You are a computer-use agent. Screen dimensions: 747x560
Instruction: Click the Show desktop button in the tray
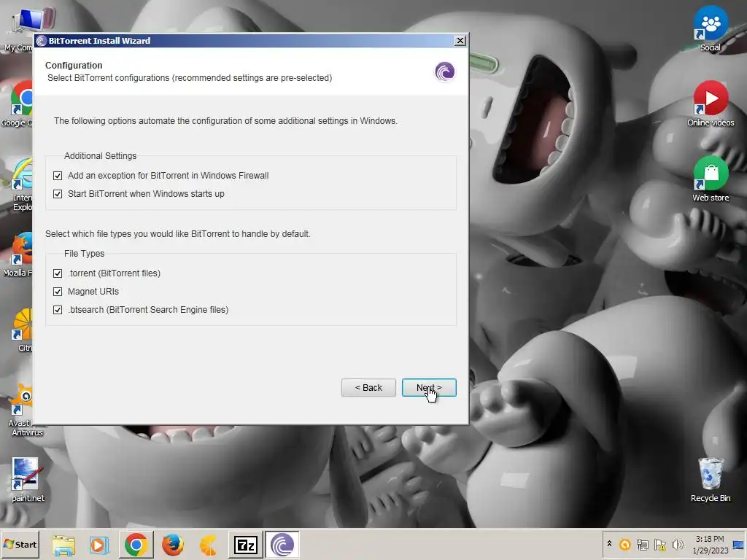pyautogui.click(x=739, y=545)
